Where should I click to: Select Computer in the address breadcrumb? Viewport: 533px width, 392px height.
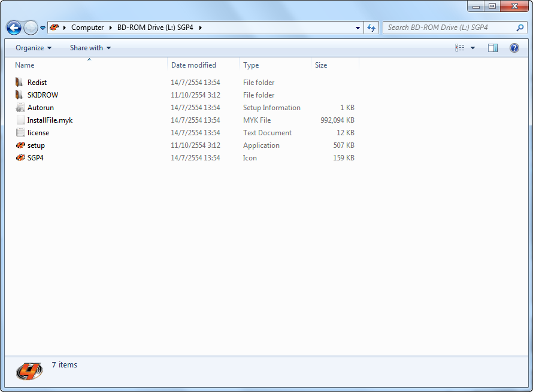(x=87, y=28)
